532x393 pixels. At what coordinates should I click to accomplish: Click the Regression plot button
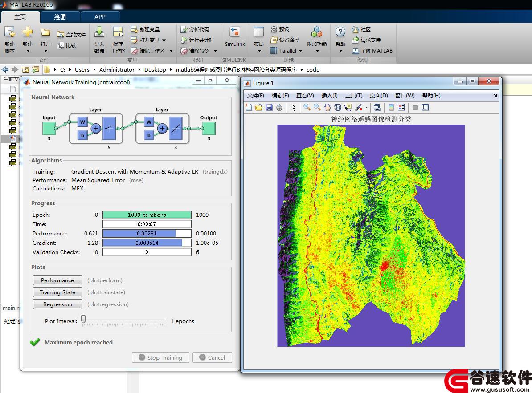[57, 304]
